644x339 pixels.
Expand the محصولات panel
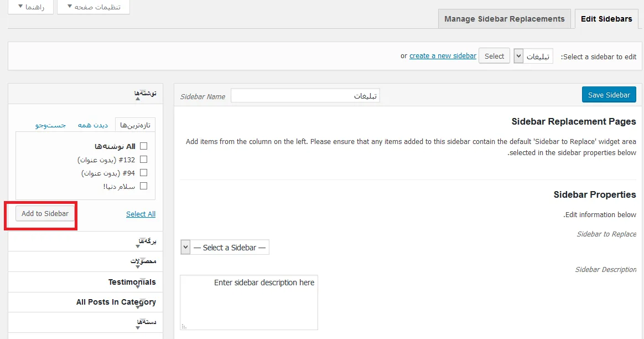pyautogui.click(x=85, y=261)
